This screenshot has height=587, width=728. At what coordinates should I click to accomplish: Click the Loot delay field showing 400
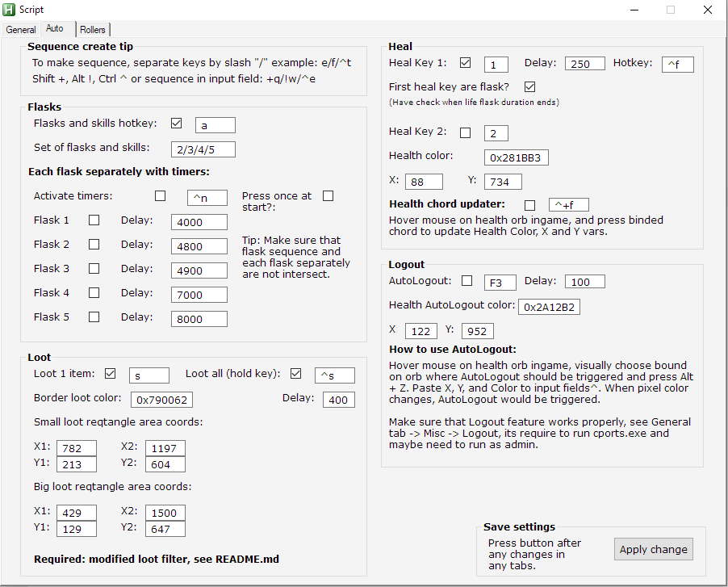pos(339,400)
